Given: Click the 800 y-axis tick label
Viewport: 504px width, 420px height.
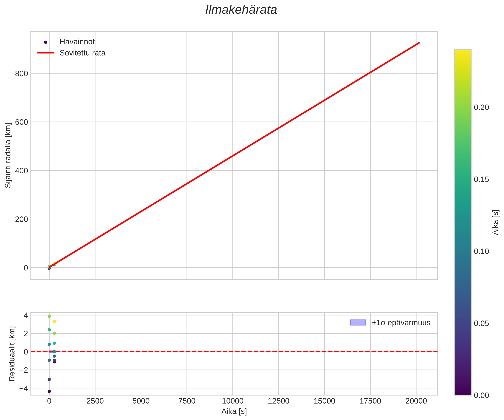Looking at the screenshot, I should (x=21, y=74).
